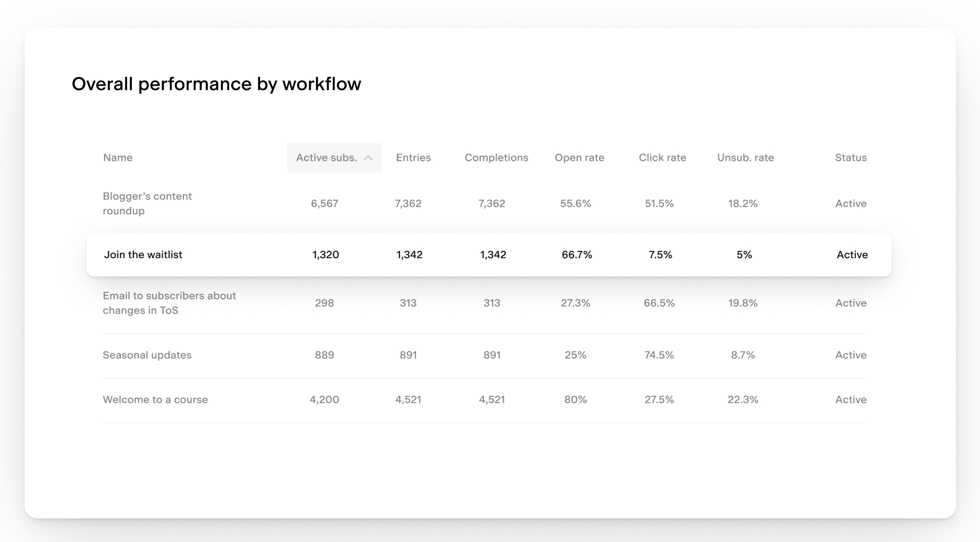Viewport: 980px width, 542px height.
Task: Sort the table by Entries column
Action: pos(413,157)
